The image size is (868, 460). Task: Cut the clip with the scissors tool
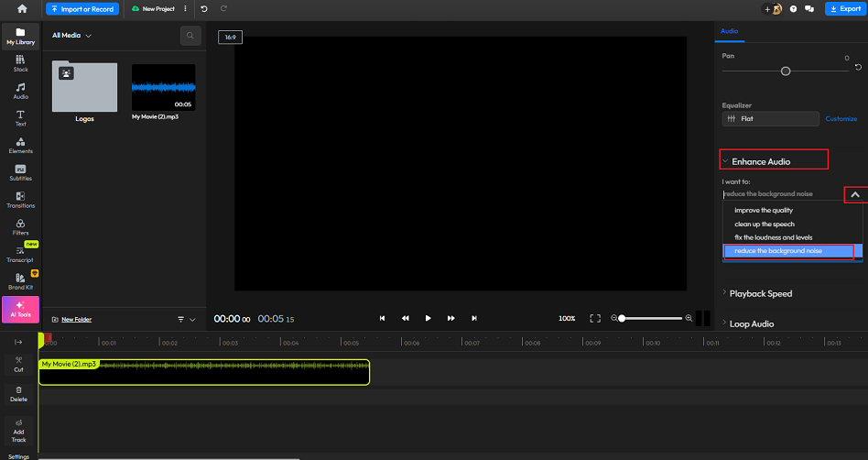pyautogui.click(x=19, y=364)
